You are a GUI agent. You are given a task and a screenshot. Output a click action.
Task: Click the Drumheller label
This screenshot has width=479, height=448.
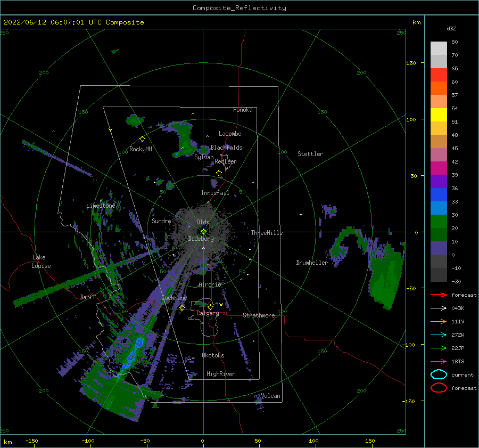pyautogui.click(x=312, y=263)
